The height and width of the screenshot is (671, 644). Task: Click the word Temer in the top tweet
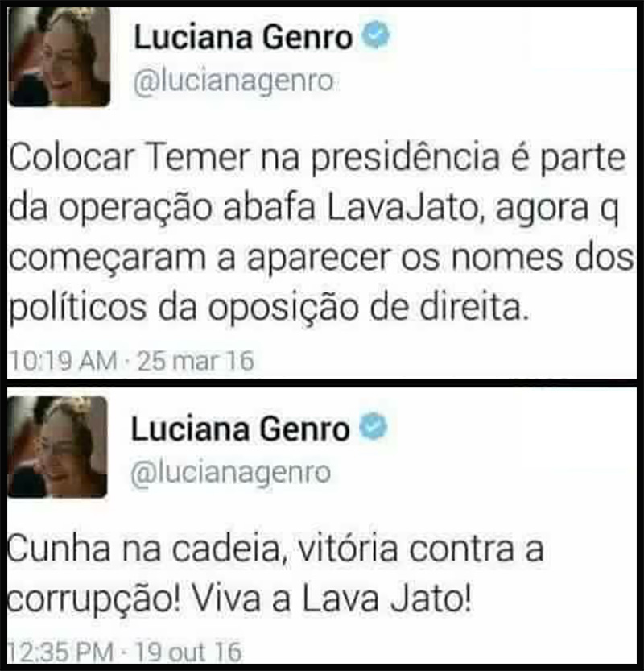[x=198, y=157]
